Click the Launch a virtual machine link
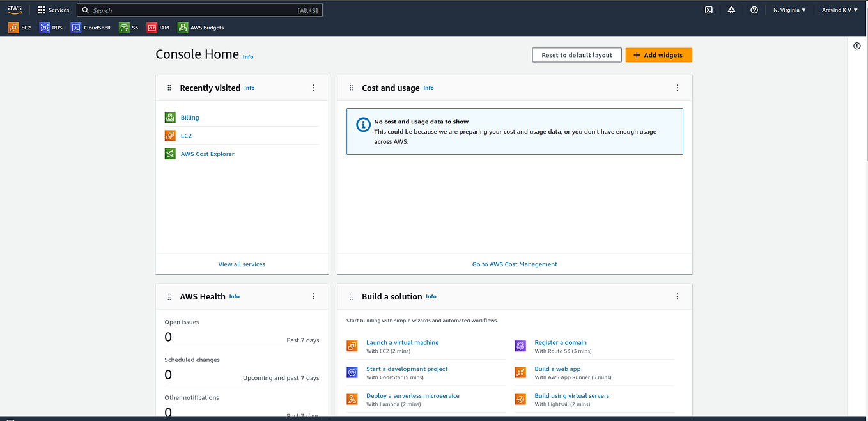Screen dimensions: 868x421 [x=403, y=342]
